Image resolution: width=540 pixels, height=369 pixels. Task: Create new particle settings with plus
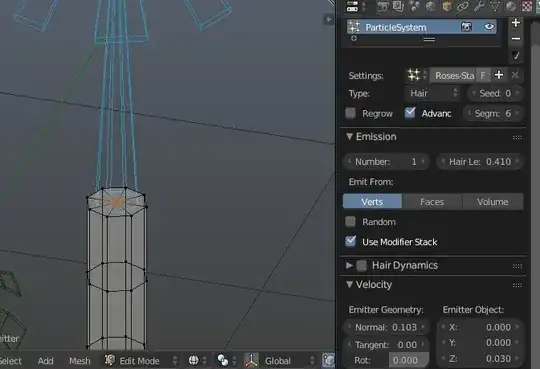[499, 75]
